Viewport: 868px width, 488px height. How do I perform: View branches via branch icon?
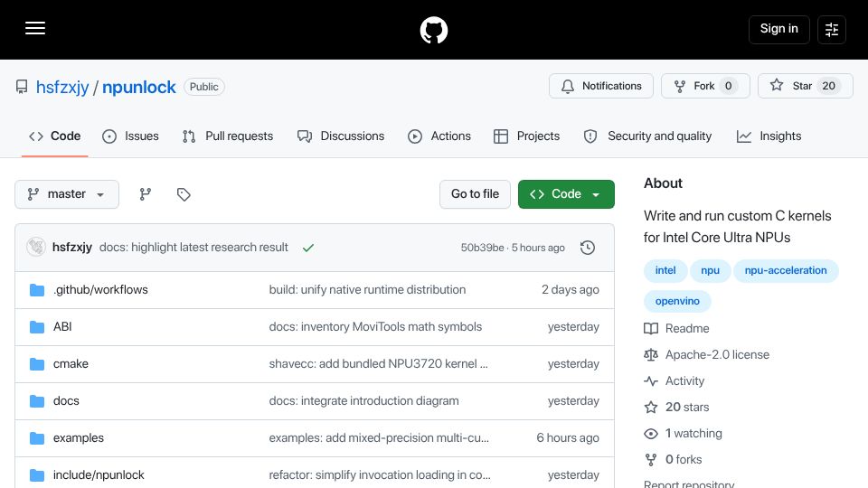145,194
